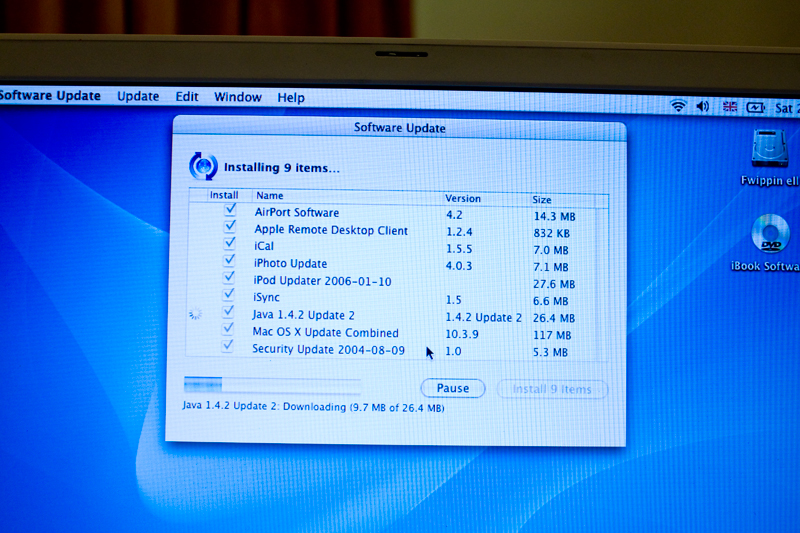800x533 pixels.
Task: Click the spinning progress indicator beside Java
Action: pos(196,314)
